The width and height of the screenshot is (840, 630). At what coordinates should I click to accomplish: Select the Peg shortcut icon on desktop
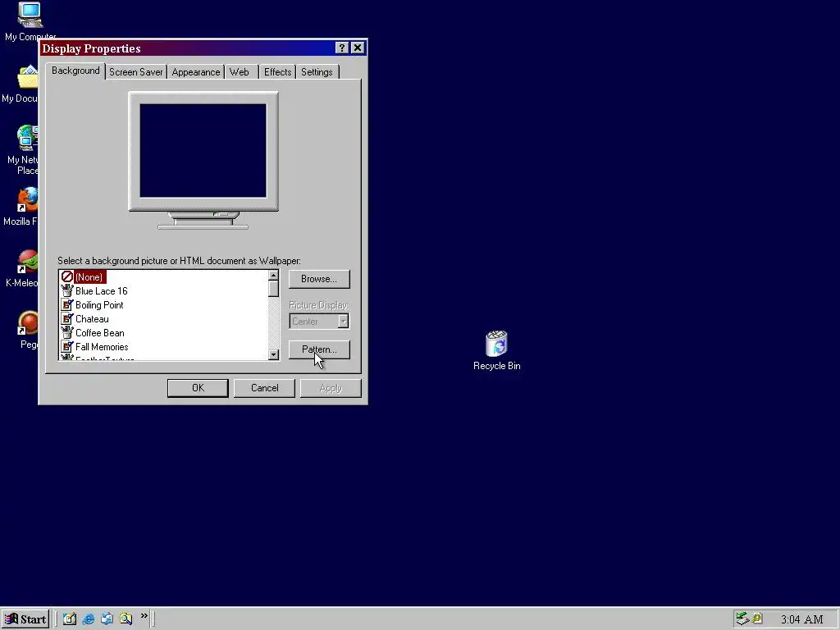pos(27,323)
